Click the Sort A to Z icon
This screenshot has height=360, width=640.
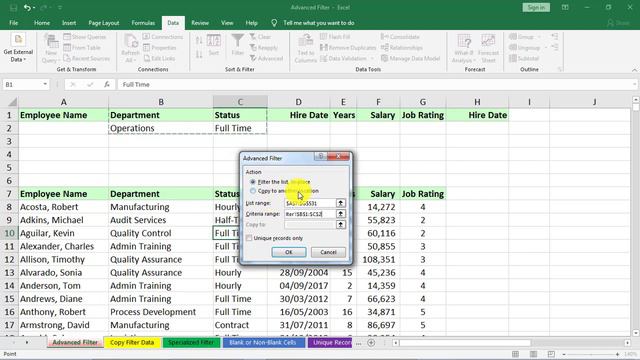click(199, 40)
